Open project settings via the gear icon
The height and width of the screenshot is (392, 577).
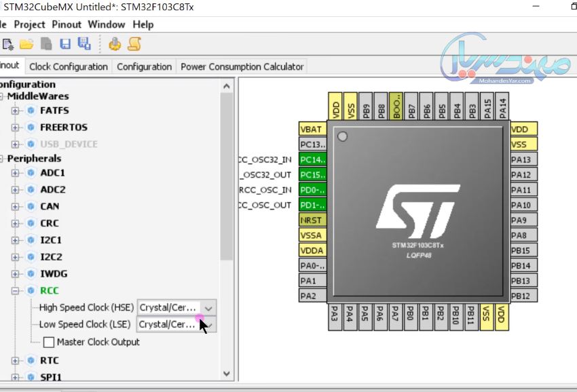pos(114,43)
